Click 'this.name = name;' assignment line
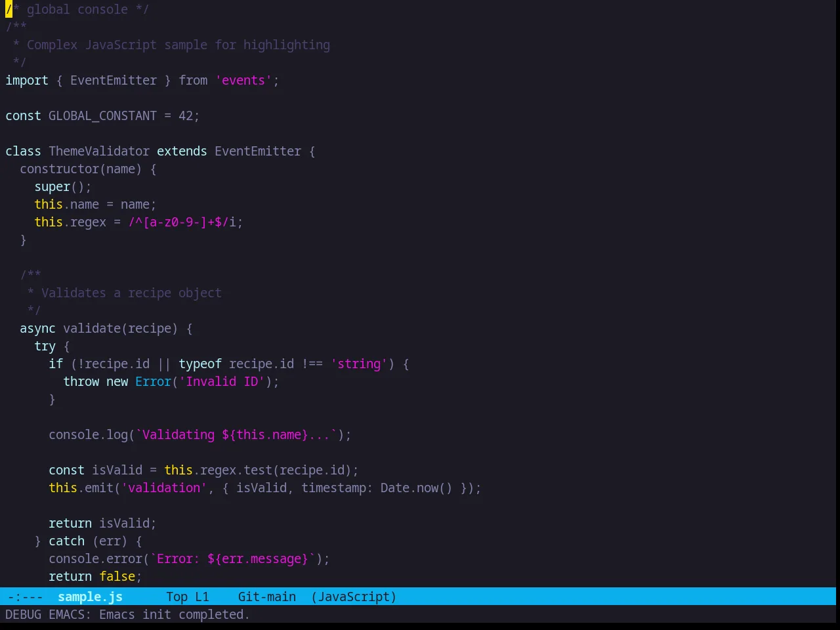Screen dimensions: 840x630 click(95, 204)
